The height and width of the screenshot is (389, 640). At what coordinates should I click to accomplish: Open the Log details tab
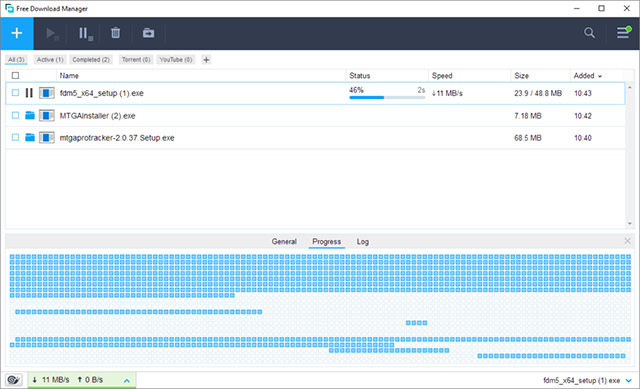point(362,242)
